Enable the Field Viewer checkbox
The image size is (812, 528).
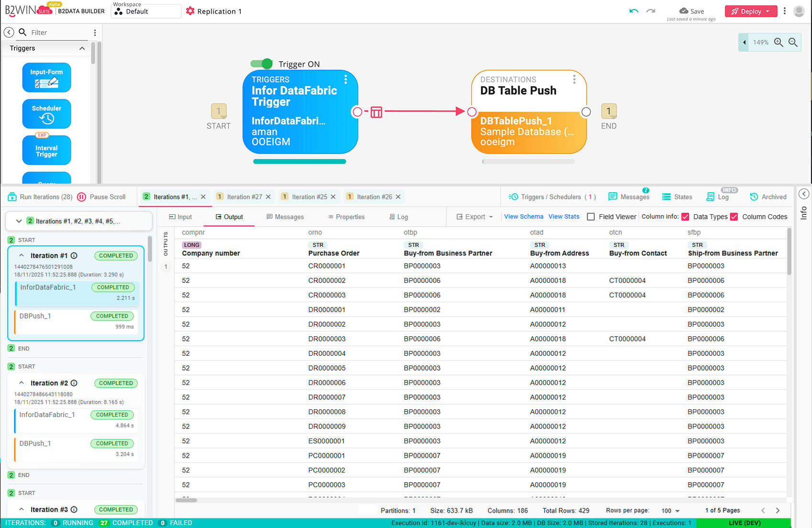click(591, 217)
